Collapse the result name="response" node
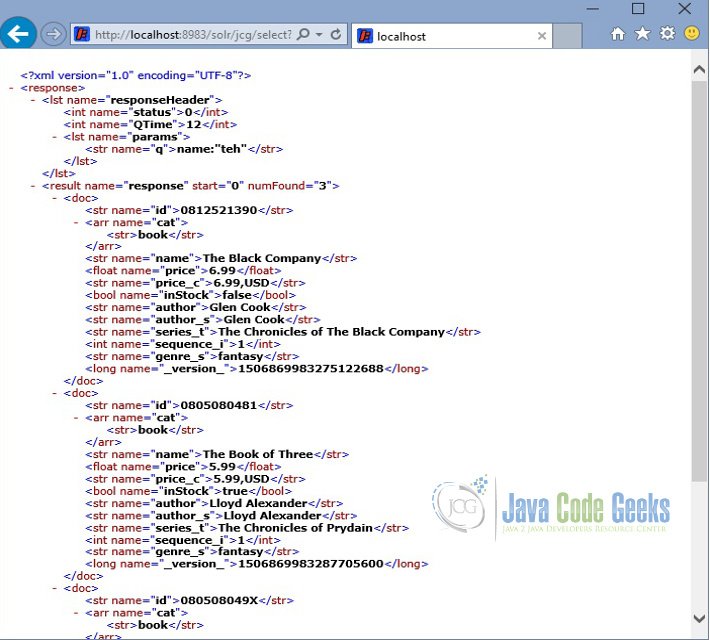 point(33,186)
